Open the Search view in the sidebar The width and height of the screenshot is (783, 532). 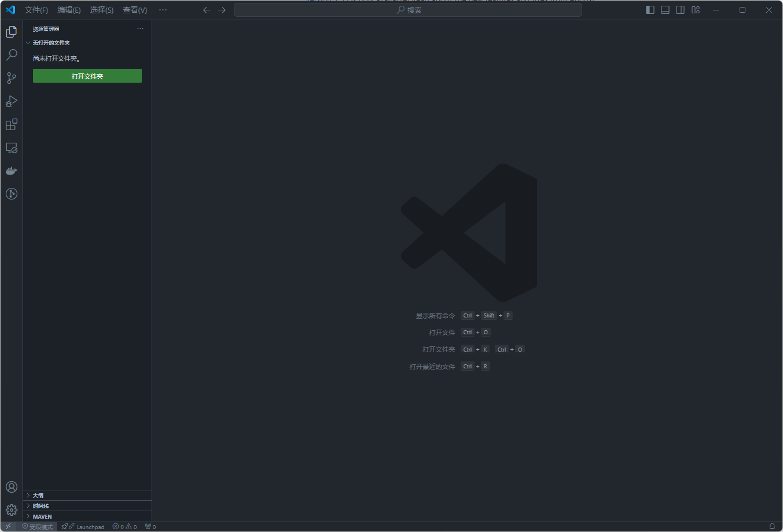(11, 54)
